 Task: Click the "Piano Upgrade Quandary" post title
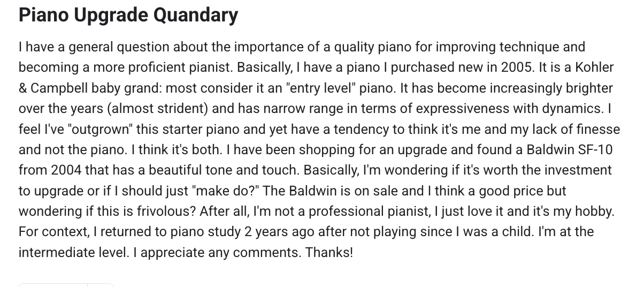point(128,15)
